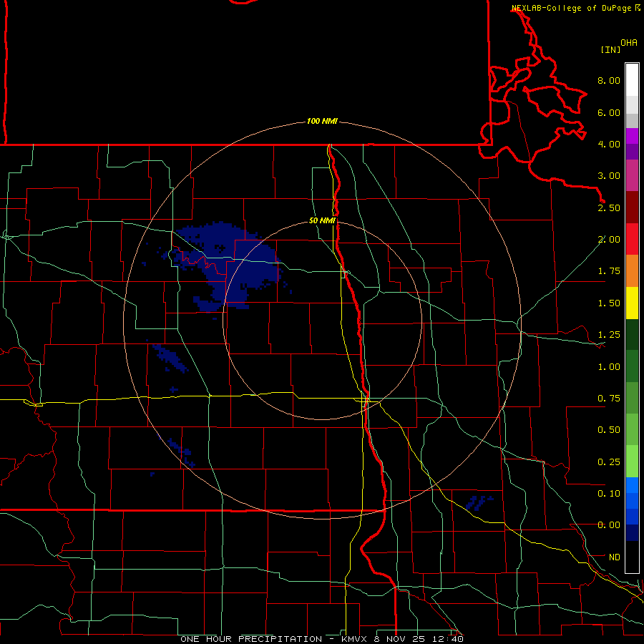Select the 1.25 legend value
This screenshot has height=644, width=644.
pyautogui.click(x=609, y=335)
